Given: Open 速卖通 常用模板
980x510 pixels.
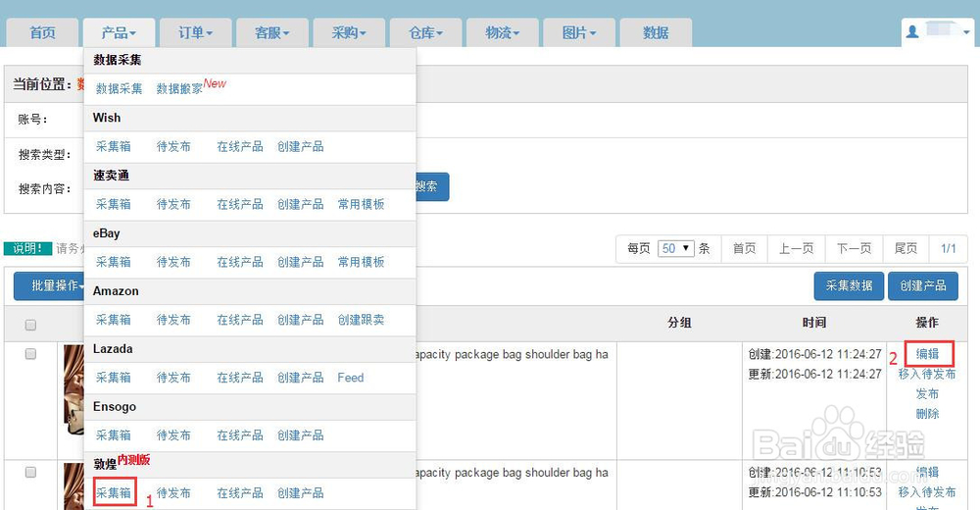Looking at the screenshot, I should pyautogui.click(x=362, y=204).
